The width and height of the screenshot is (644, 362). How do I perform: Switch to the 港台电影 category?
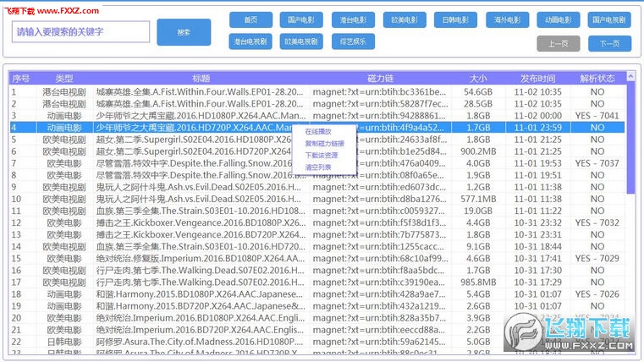(353, 19)
